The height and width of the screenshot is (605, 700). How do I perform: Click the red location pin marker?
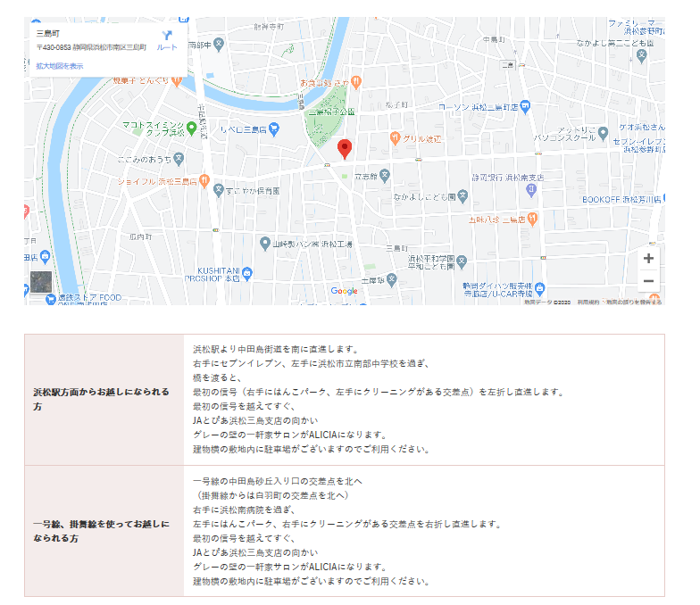click(345, 149)
